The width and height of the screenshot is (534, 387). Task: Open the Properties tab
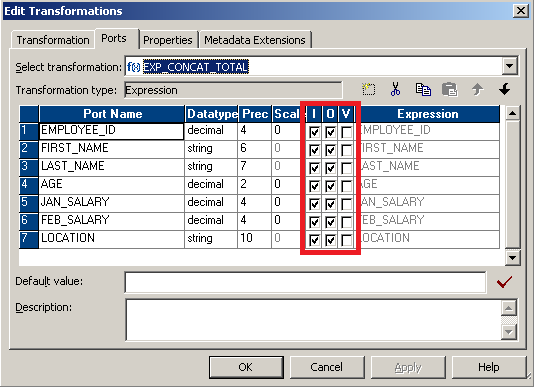[168, 40]
